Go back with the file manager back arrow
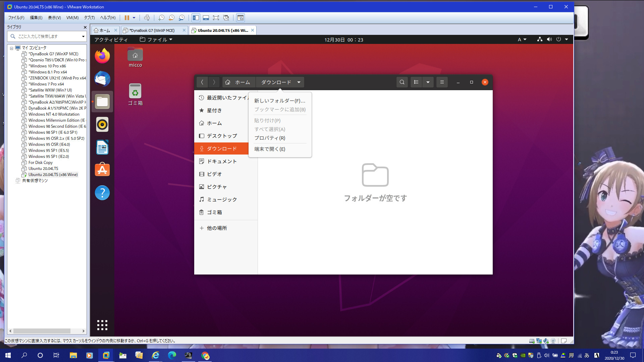The width and height of the screenshot is (644, 362). click(x=202, y=82)
